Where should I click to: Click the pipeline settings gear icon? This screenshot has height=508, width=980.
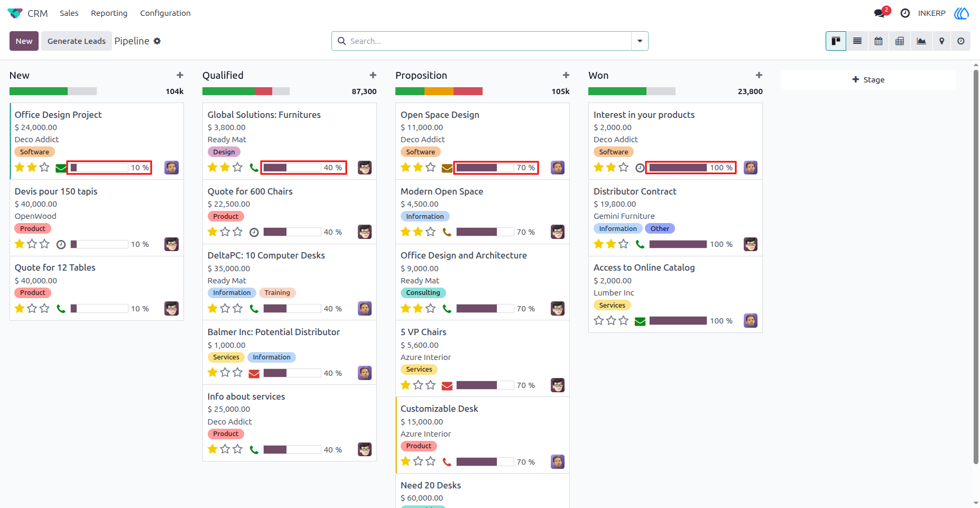coord(157,41)
